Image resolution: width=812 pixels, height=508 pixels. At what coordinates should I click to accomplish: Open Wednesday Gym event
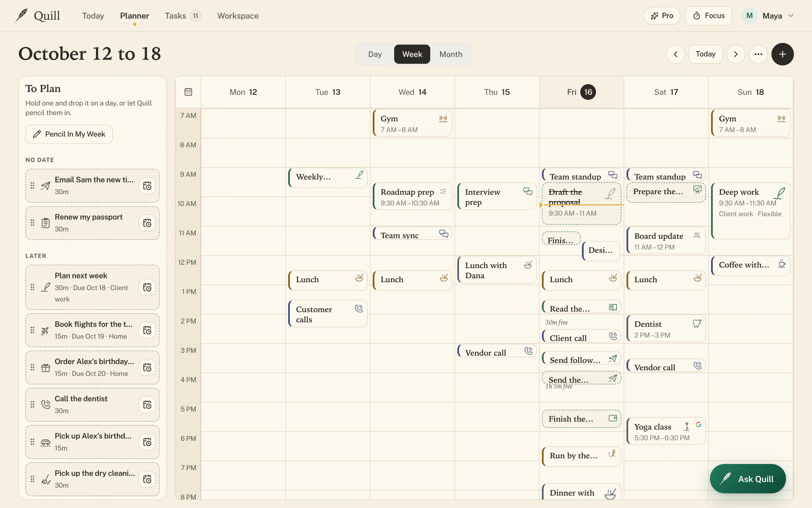412,123
